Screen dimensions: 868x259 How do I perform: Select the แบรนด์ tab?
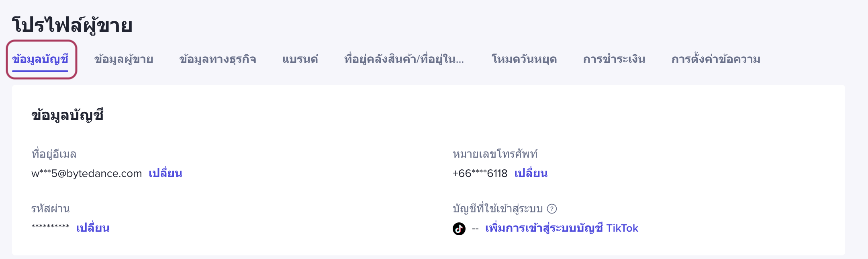(300, 60)
